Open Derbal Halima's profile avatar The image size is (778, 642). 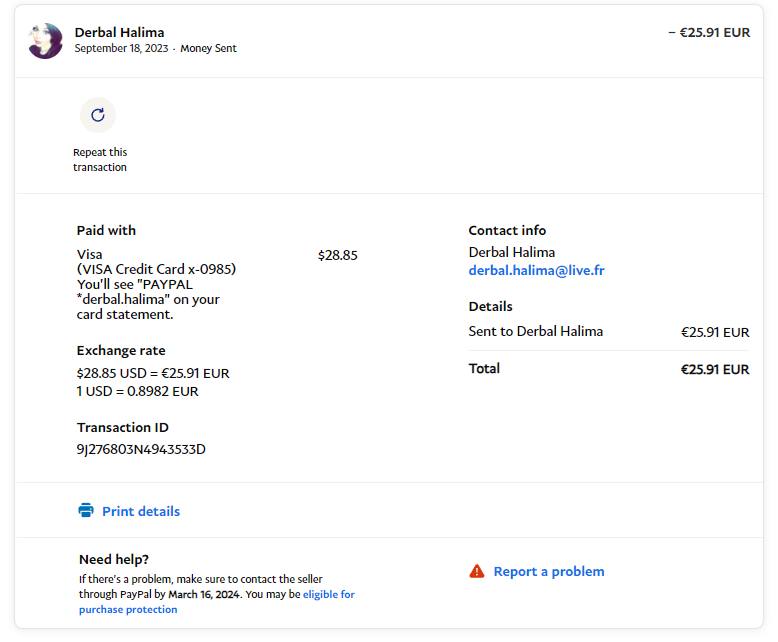(x=45, y=40)
